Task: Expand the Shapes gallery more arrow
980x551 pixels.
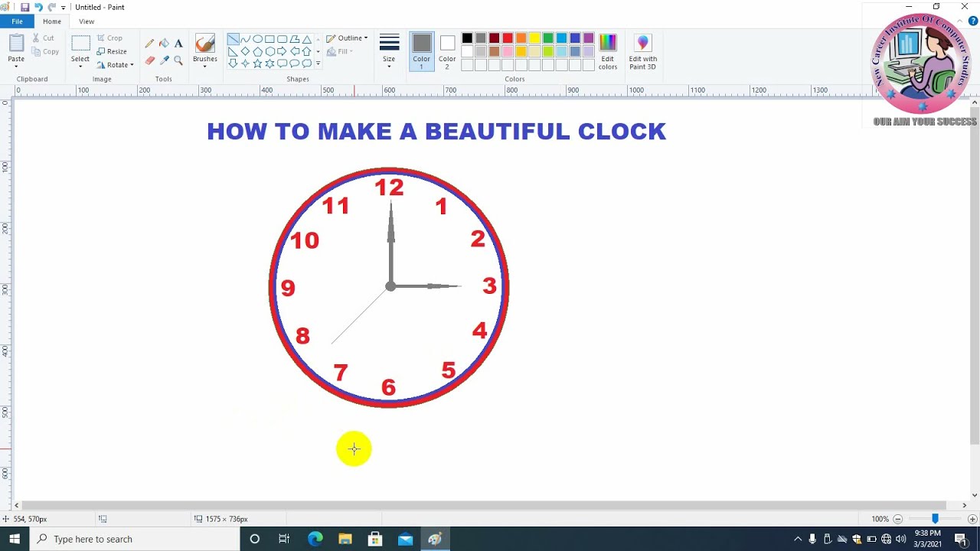Action: [318, 64]
